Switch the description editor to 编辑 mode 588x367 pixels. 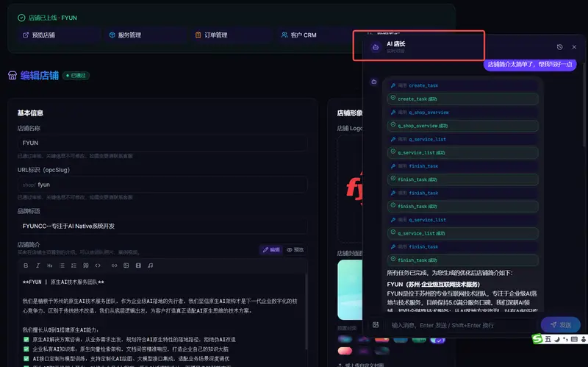pos(271,249)
